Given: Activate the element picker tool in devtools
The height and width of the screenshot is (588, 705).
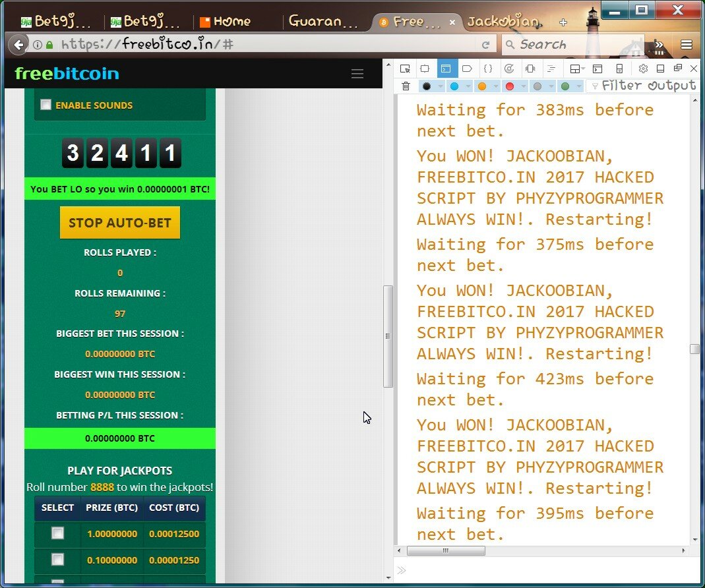Looking at the screenshot, I should click(405, 69).
